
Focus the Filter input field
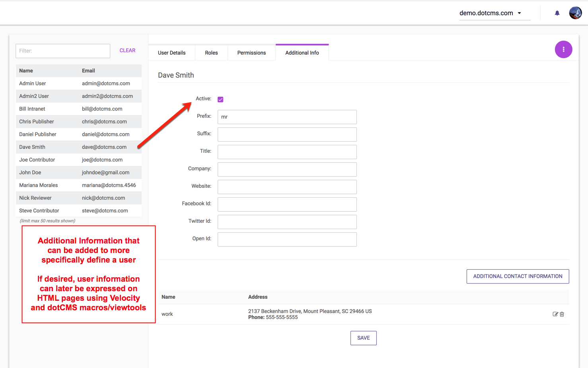pyautogui.click(x=63, y=51)
